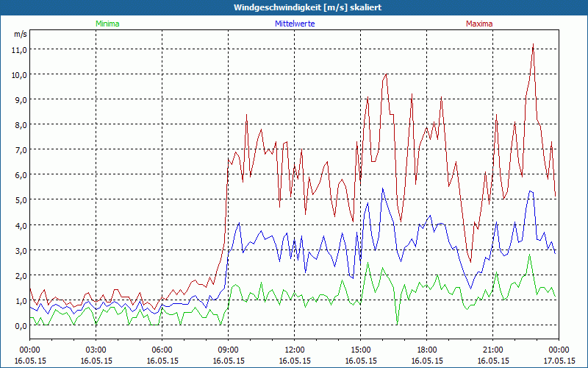This screenshot has height=368, width=588.
Task: Pick the 7,0 y-axis tick label
Action: [20, 149]
